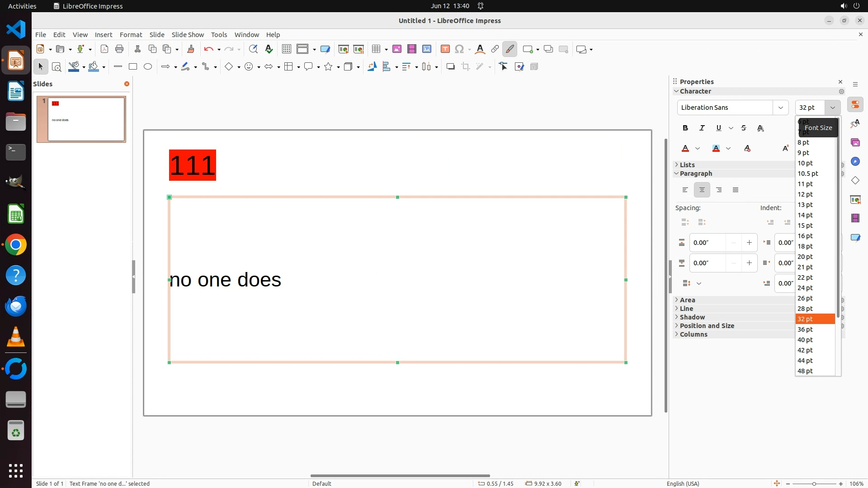Select the Ellipse shape tool
The height and width of the screenshot is (488, 868).
click(148, 67)
